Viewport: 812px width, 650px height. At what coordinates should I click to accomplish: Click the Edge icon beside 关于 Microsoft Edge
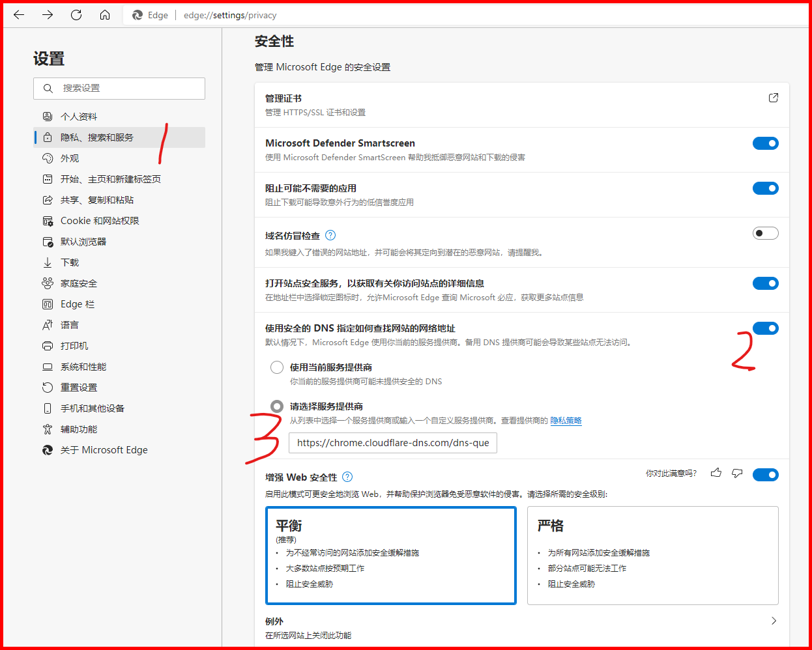[48, 450]
